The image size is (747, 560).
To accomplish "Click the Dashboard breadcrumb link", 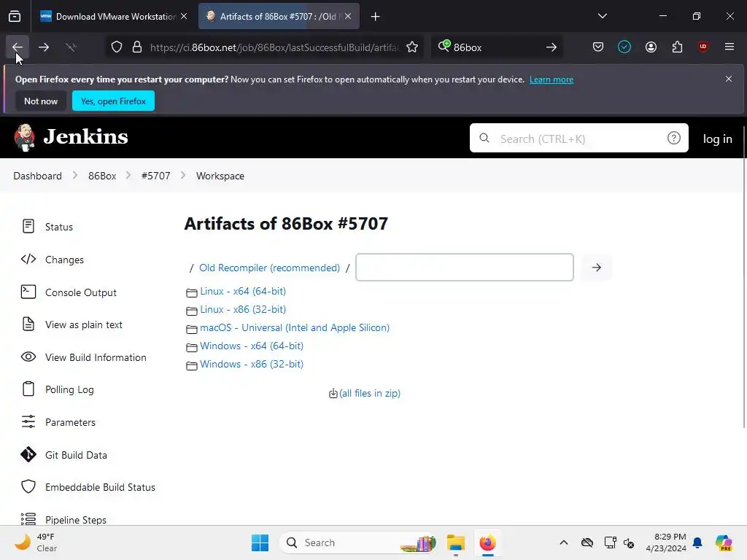I will 38,176.
